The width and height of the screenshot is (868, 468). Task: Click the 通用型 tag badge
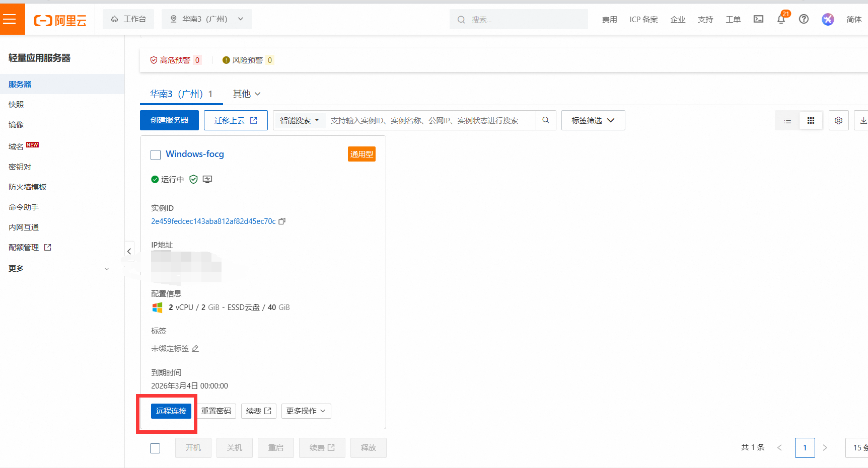(x=361, y=154)
